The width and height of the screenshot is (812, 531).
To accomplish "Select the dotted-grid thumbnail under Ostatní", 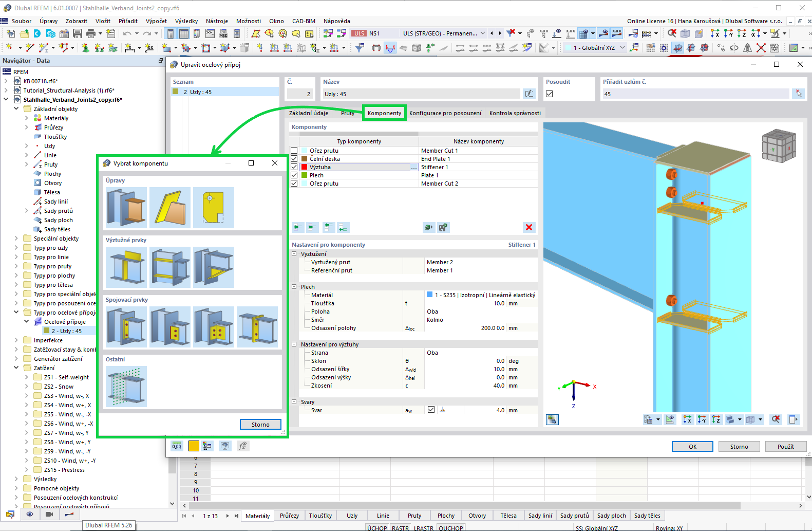I will [x=126, y=387].
